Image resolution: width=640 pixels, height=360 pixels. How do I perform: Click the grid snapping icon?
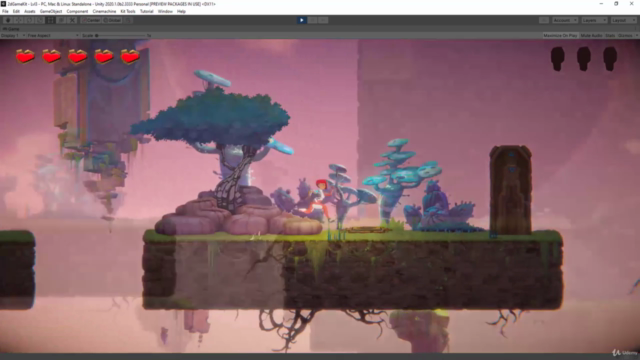click(x=128, y=20)
